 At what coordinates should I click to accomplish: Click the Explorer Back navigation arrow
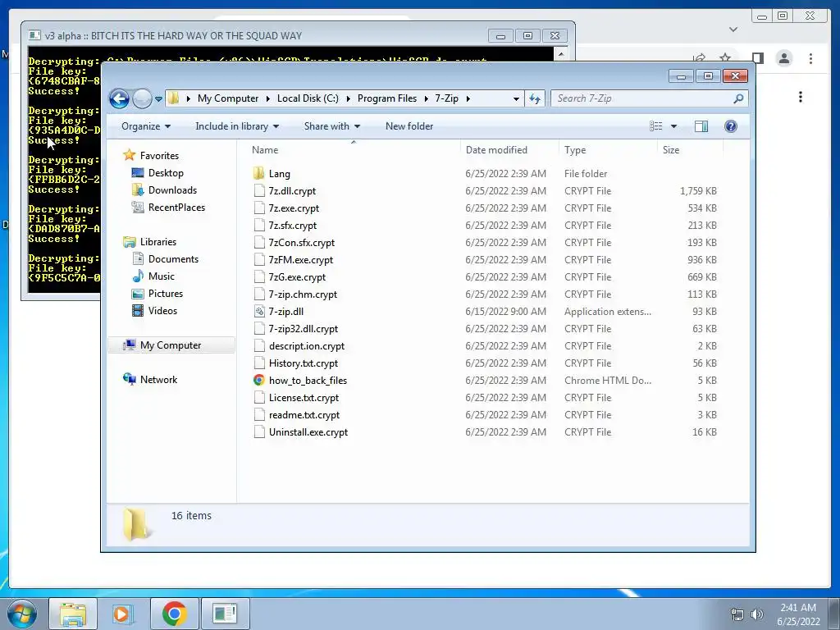point(119,98)
